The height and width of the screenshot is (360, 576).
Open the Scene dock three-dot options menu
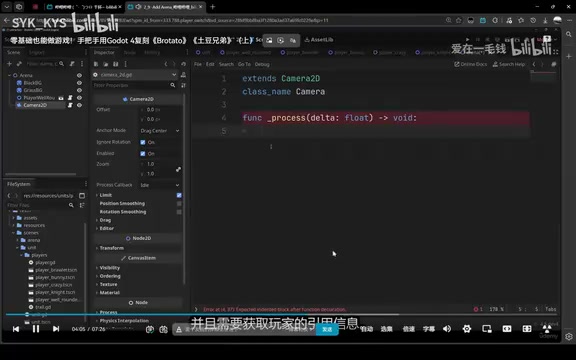coord(82,64)
